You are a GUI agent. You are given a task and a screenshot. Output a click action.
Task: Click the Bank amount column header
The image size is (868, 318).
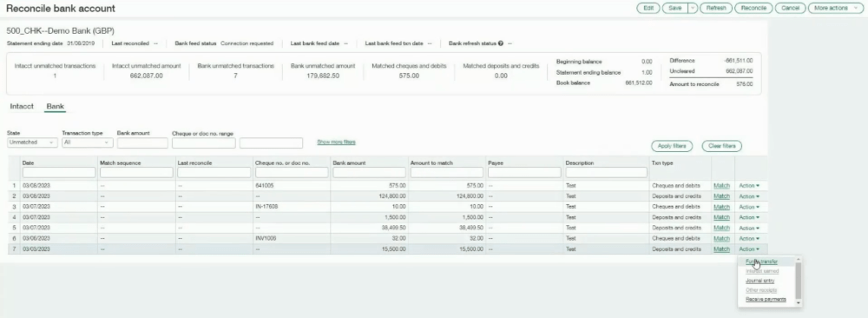tap(349, 162)
